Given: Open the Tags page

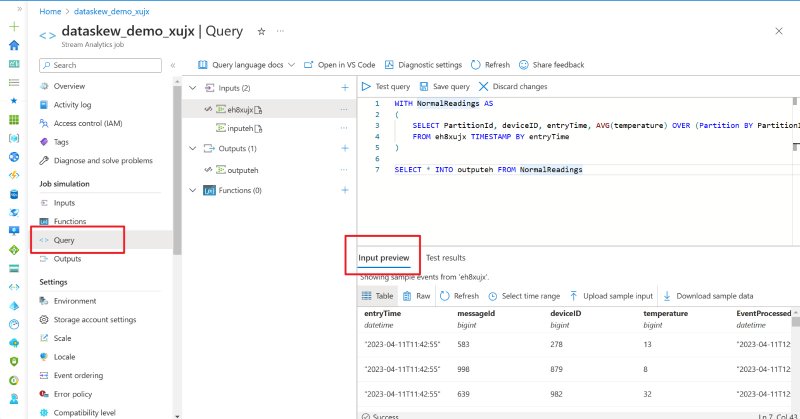Looking at the screenshot, I should click(61, 142).
